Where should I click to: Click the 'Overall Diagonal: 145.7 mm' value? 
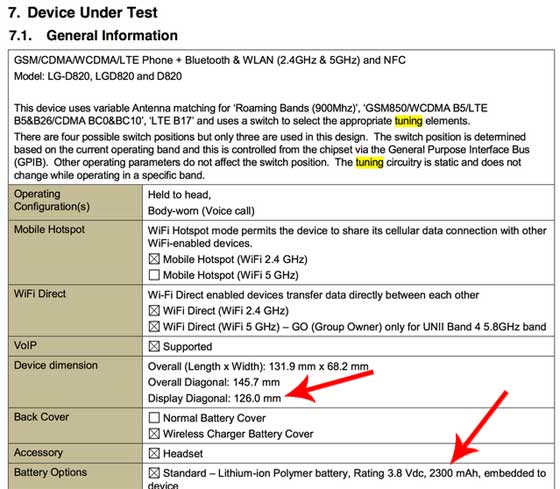point(214,382)
